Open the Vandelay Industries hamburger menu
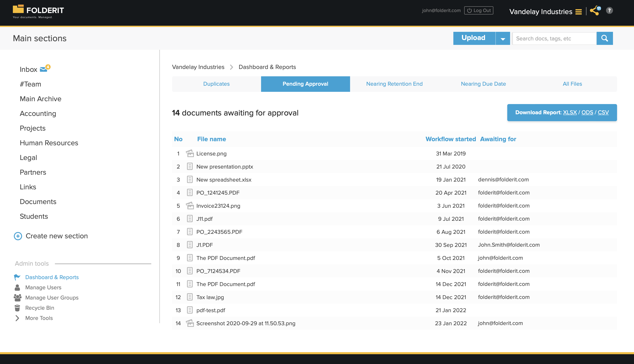Viewport: 634px width, 364px height. click(578, 11)
